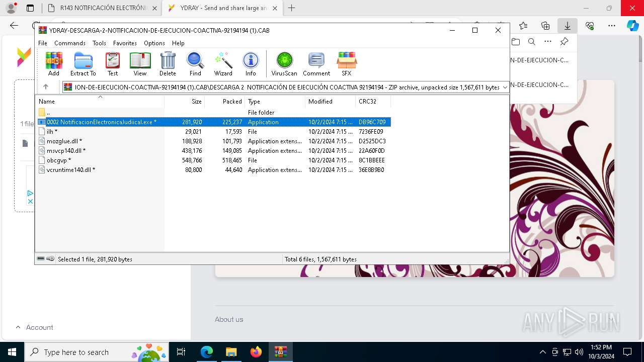Click browser back arrow
Viewport: 644px width, 362px height.
coord(14,26)
